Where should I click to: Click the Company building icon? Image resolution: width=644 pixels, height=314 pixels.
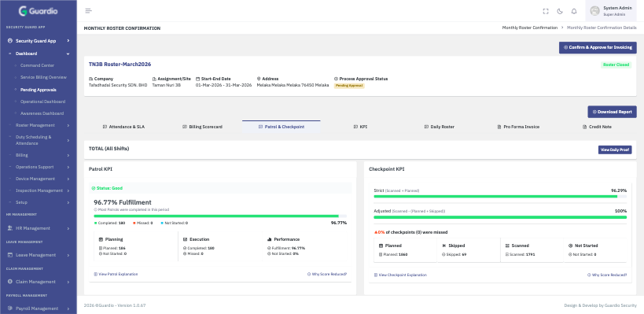90,79
